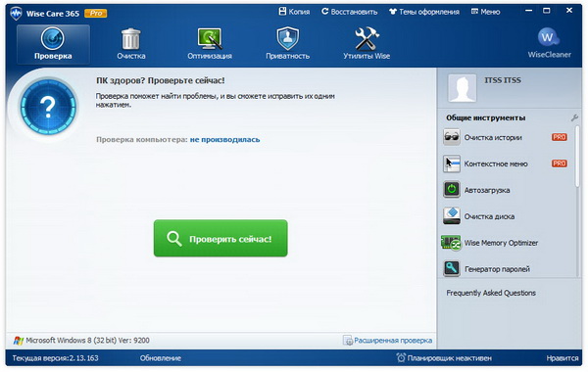The image size is (588, 372).
Task: Click PRO badge next to Очистка истории
Action: (x=560, y=137)
